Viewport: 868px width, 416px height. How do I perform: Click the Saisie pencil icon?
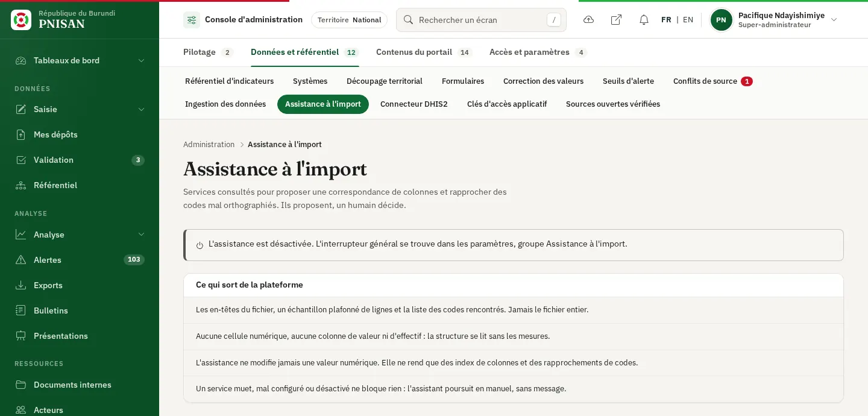tap(21, 109)
